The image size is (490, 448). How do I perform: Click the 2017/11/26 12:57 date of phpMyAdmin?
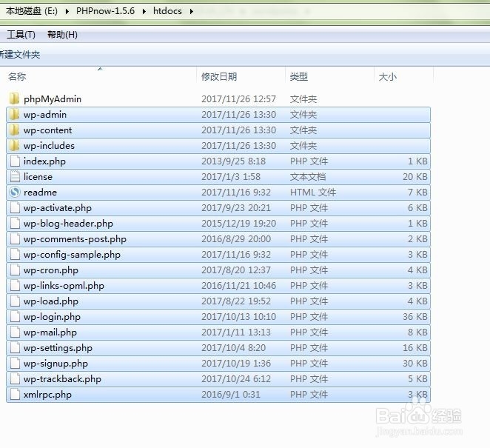tap(238, 99)
